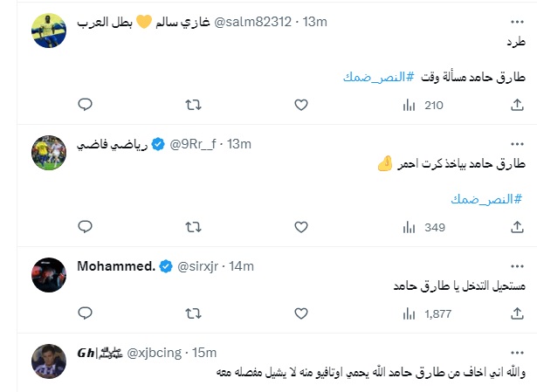
Task: Like the tweet by Mohammed.
Action: pyautogui.click(x=301, y=312)
